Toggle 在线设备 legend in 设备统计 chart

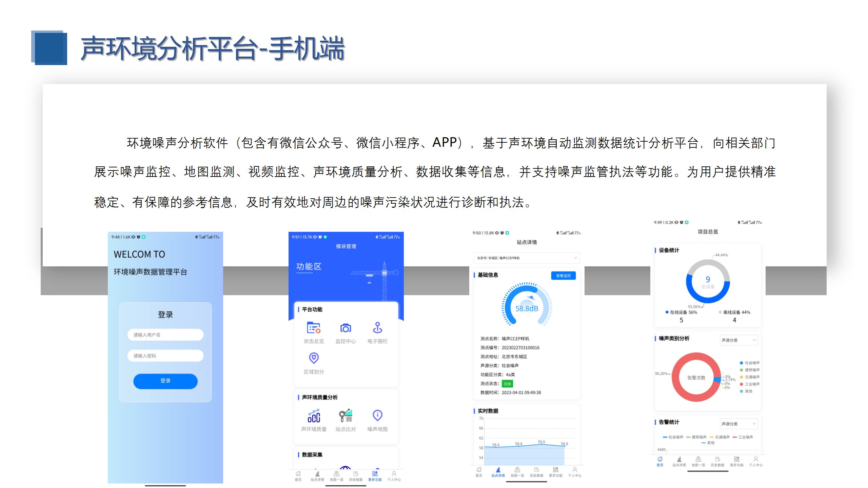(682, 312)
